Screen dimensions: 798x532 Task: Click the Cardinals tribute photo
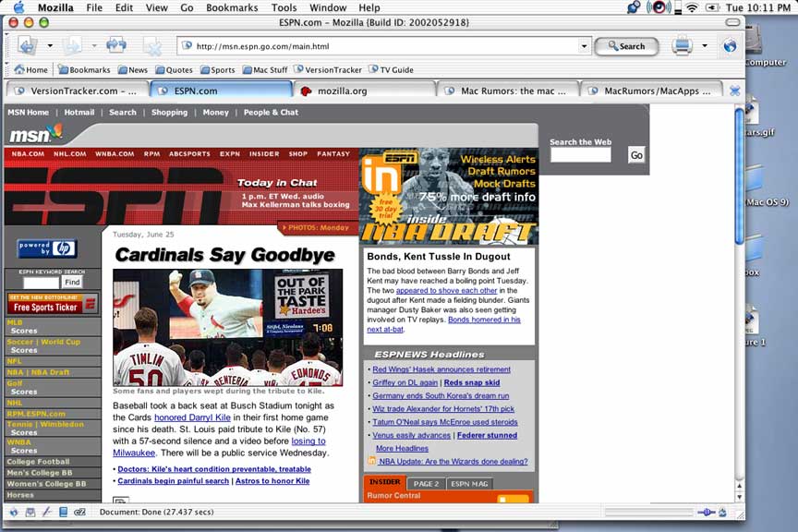(x=227, y=327)
